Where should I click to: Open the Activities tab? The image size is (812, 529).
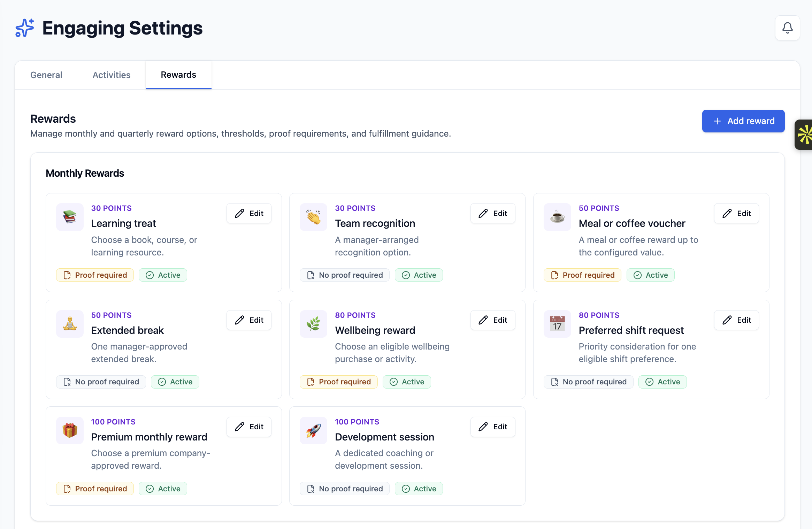coord(112,75)
